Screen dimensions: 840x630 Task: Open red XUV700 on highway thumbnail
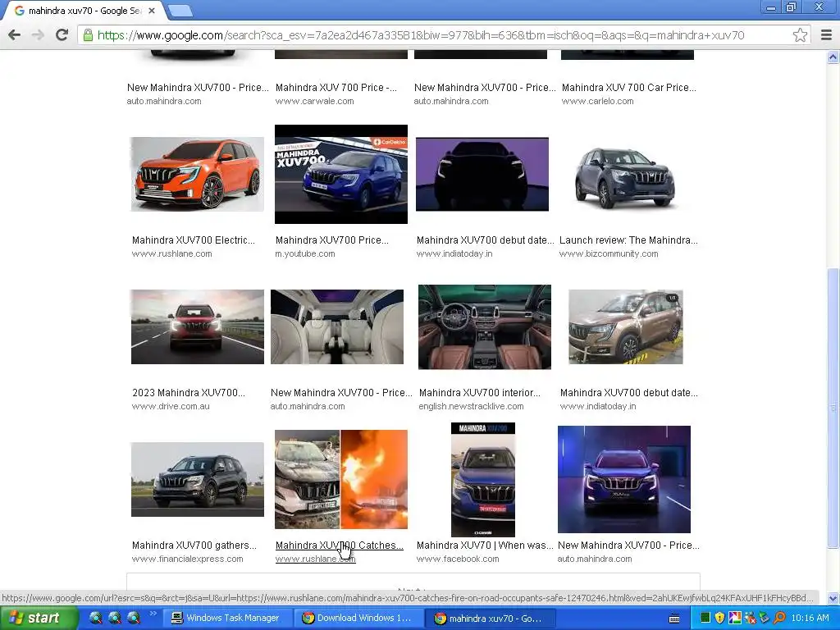click(197, 326)
